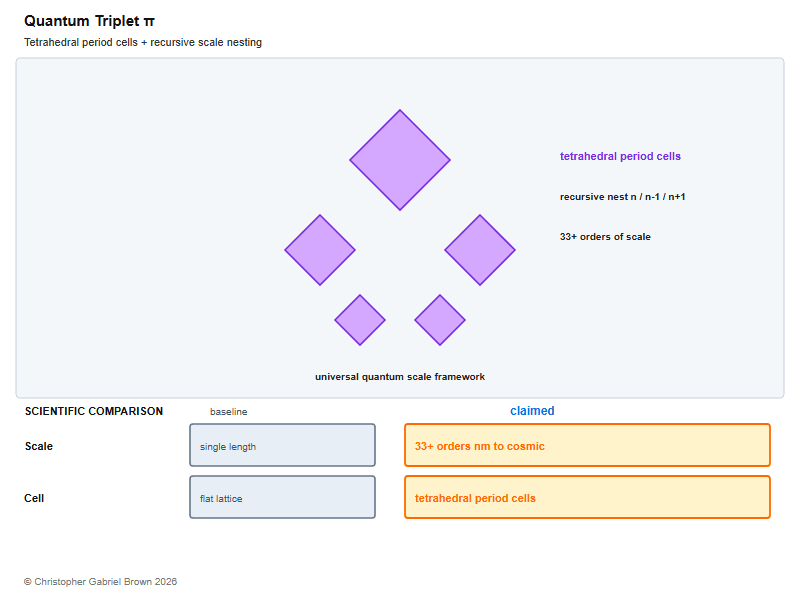The height and width of the screenshot is (600, 800).
Task: Click the small bottom-left purple diamond
Action: click(x=360, y=320)
